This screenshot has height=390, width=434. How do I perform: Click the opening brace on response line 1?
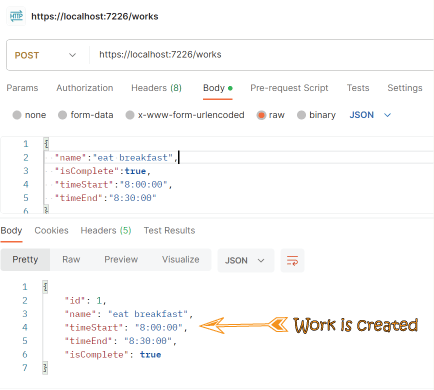pos(45,287)
